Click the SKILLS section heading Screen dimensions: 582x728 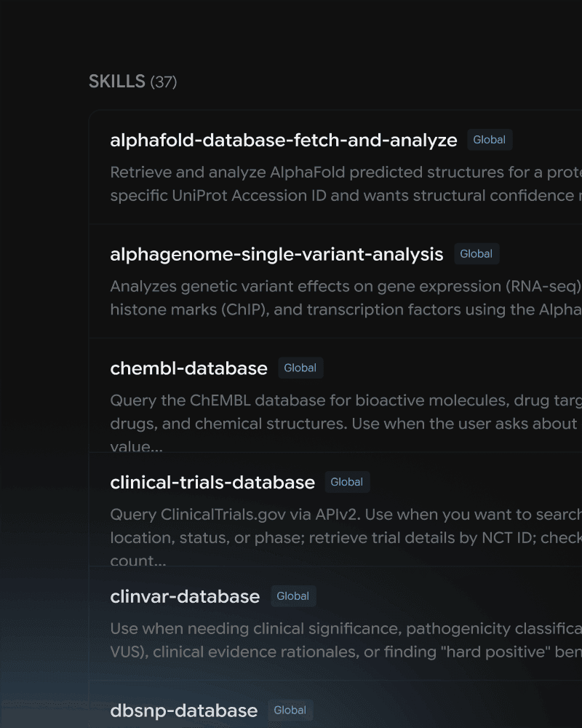(x=132, y=82)
